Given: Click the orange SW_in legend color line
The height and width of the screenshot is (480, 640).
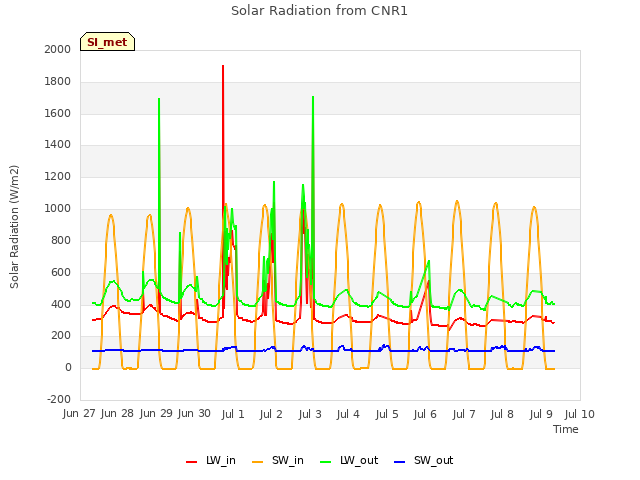Looking at the screenshot, I should pyautogui.click(x=258, y=462).
